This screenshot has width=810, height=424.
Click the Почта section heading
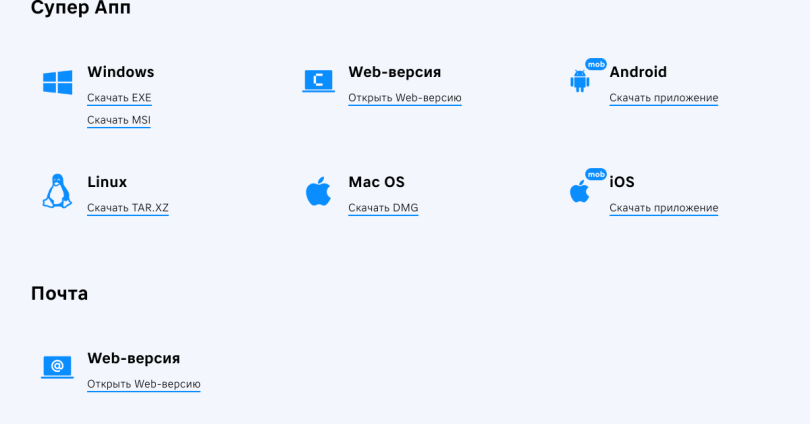coord(59,293)
